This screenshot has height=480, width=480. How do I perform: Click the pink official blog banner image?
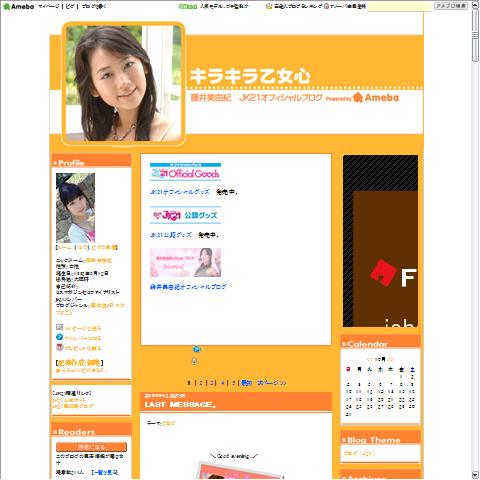185,263
